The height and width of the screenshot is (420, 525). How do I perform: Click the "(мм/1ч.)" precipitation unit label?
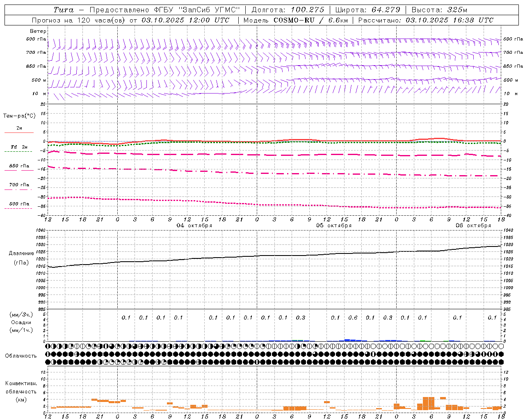point(21,330)
